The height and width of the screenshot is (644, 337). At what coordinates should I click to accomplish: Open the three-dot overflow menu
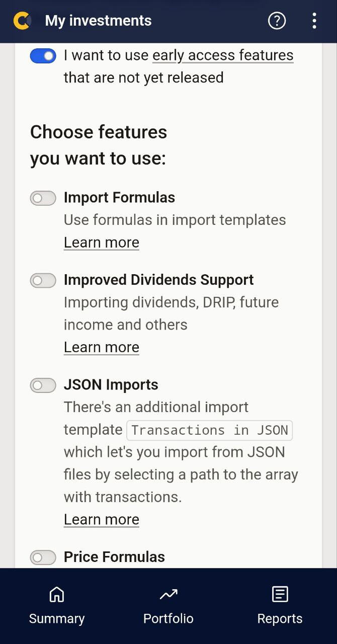pyautogui.click(x=314, y=21)
